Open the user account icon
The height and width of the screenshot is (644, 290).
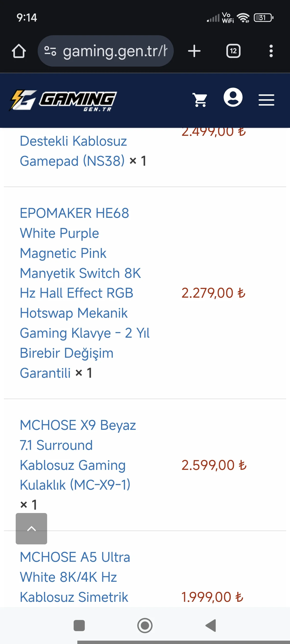click(233, 97)
